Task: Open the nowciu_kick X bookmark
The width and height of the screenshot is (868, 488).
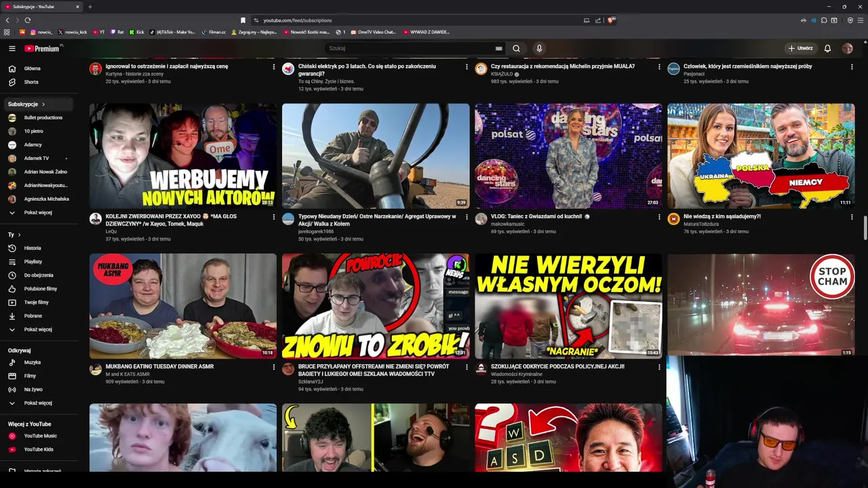Action: pos(73,32)
